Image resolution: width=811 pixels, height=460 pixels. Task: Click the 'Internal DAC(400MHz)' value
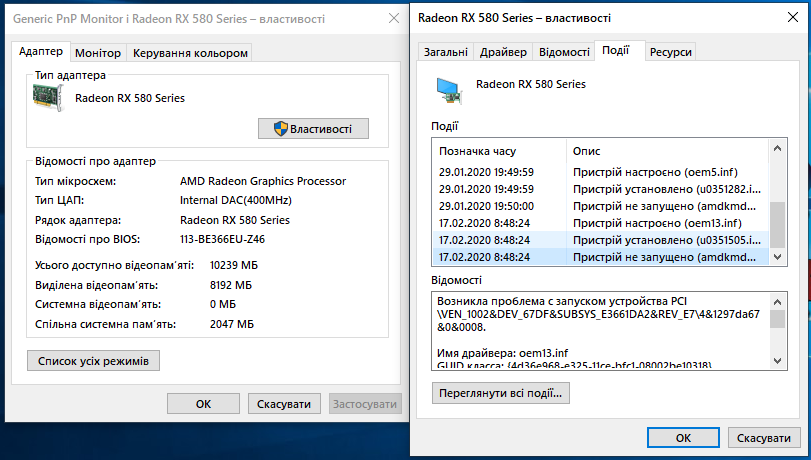click(x=236, y=201)
